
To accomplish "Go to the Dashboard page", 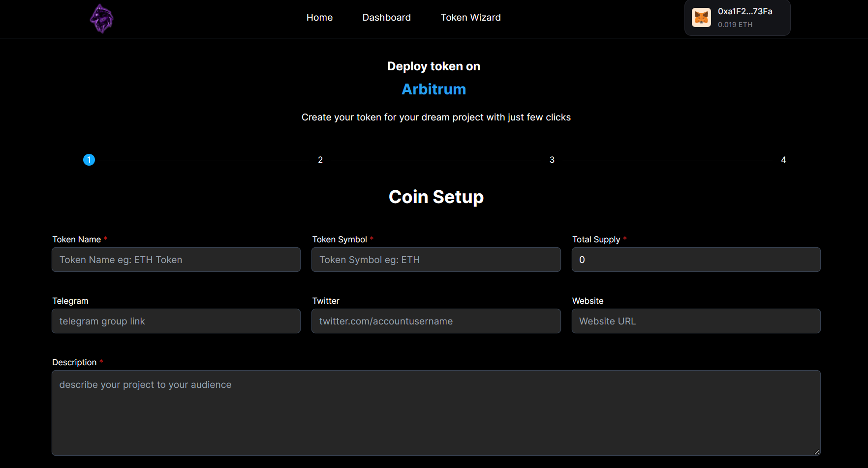I will (x=386, y=18).
